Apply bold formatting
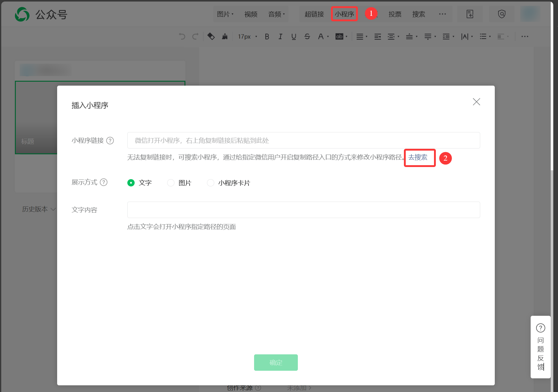558x392 pixels. point(267,36)
